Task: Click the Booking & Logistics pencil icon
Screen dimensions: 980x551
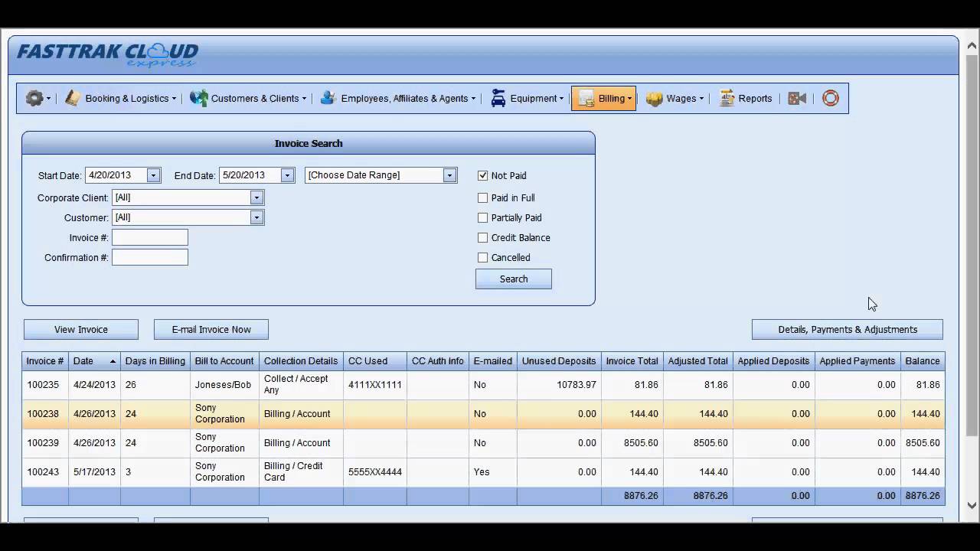Action: point(73,98)
